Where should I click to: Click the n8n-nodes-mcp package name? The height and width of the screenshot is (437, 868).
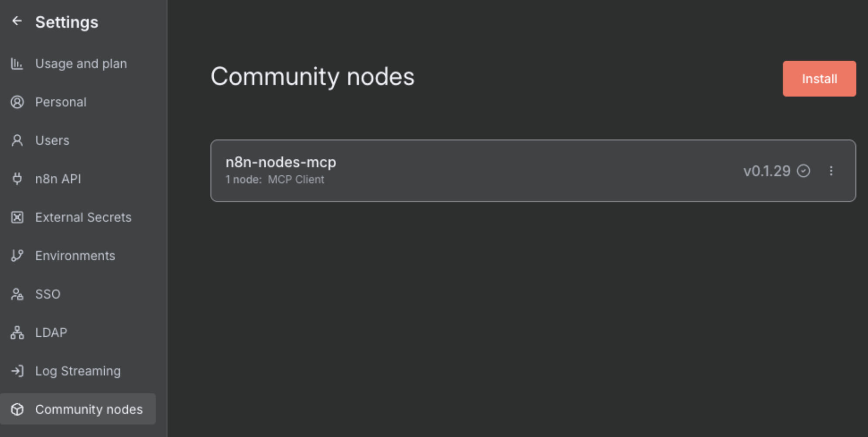pyautogui.click(x=280, y=162)
